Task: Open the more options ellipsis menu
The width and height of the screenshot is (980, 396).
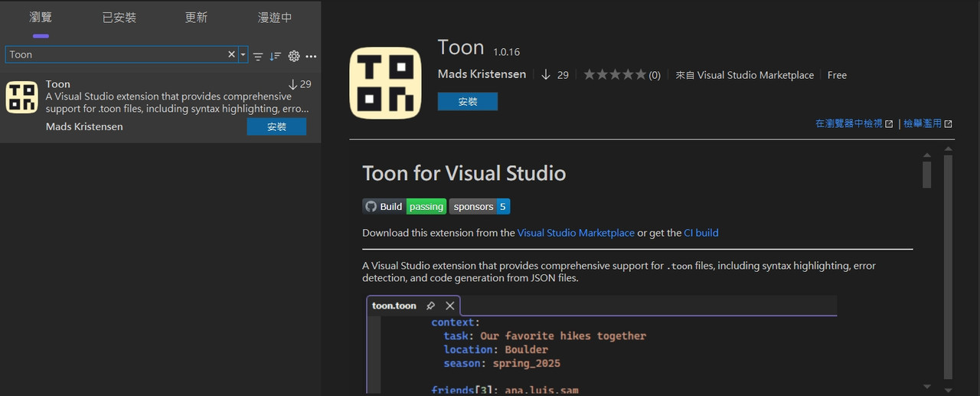Action: click(311, 56)
